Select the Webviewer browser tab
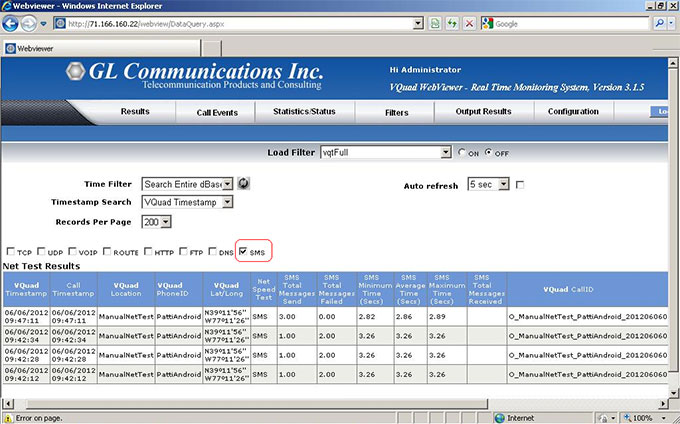This screenshot has width=680, height=424. pos(102,49)
